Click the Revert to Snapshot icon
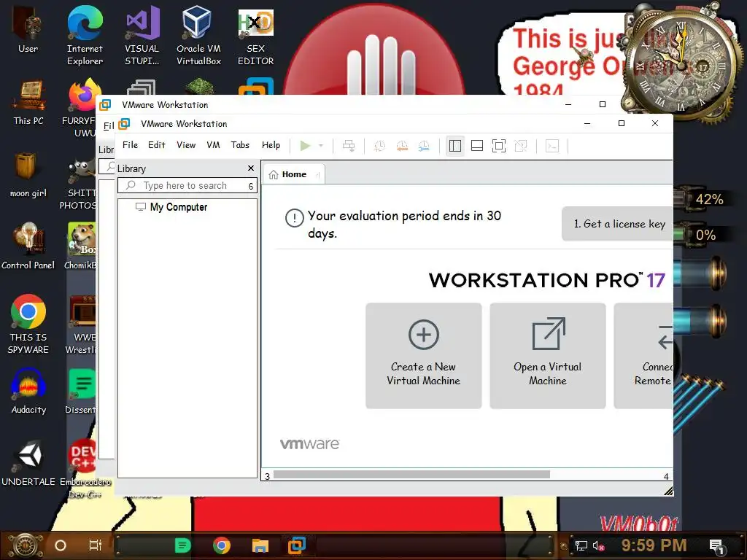The height and width of the screenshot is (560, 747). (402, 146)
